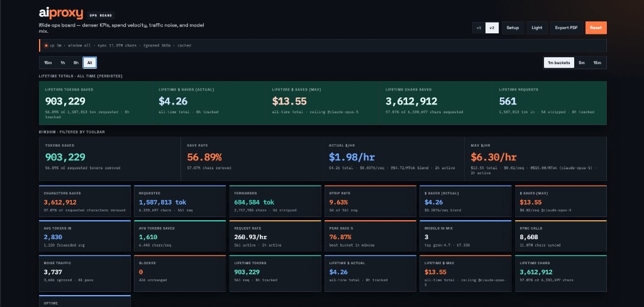The image size is (644, 307).
Task: Select the 1m buckets option
Action: click(558, 63)
